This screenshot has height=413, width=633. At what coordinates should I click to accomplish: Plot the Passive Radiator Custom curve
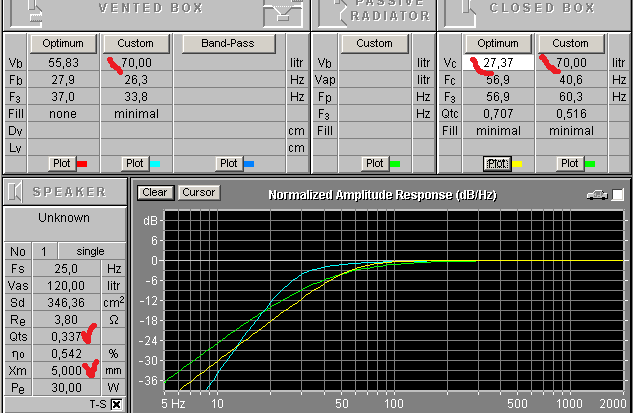375,164
